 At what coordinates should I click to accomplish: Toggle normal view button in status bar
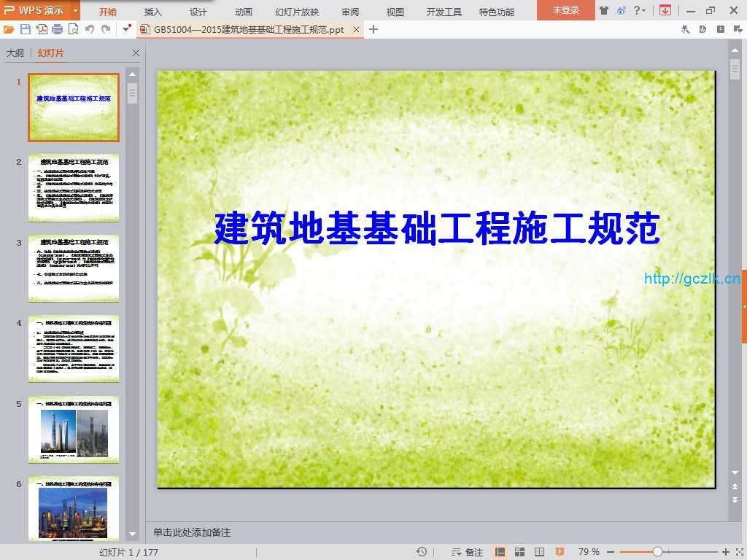coord(500,552)
